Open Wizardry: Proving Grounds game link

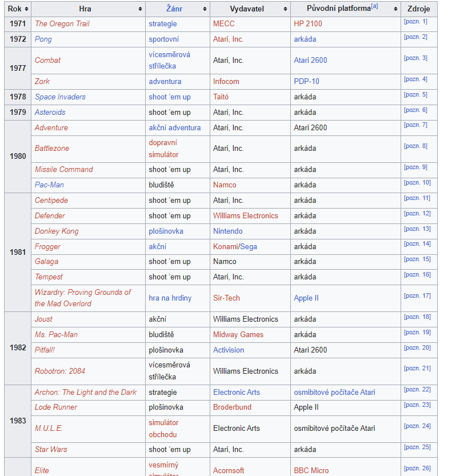click(x=82, y=298)
